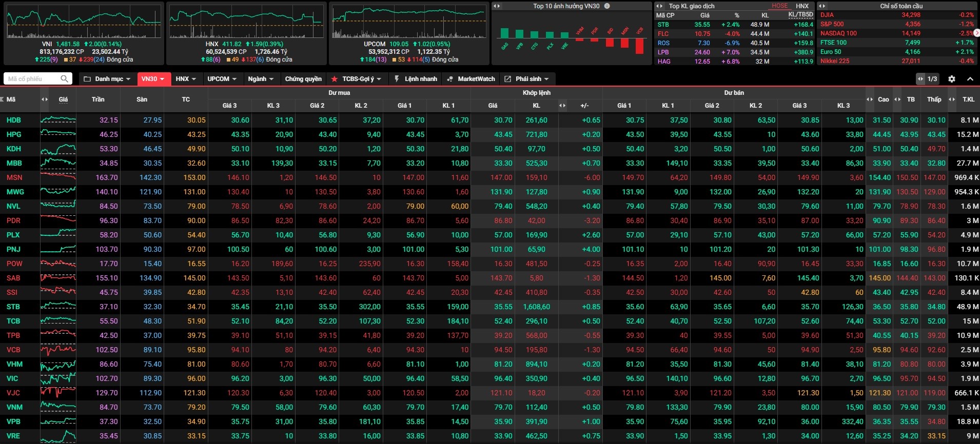The width and height of the screenshot is (980, 444).
Task: Click the Sàn column header
Action: (x=142, y=99)
